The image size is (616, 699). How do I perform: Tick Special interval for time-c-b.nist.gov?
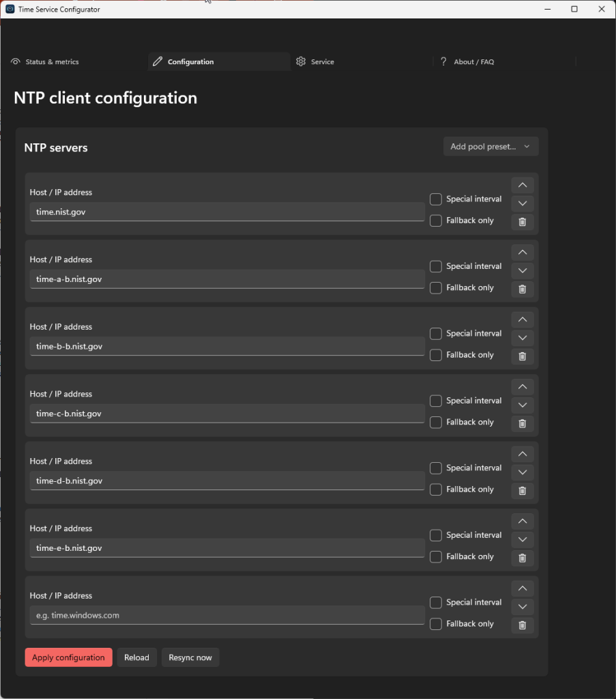click(x=436, y=401)
